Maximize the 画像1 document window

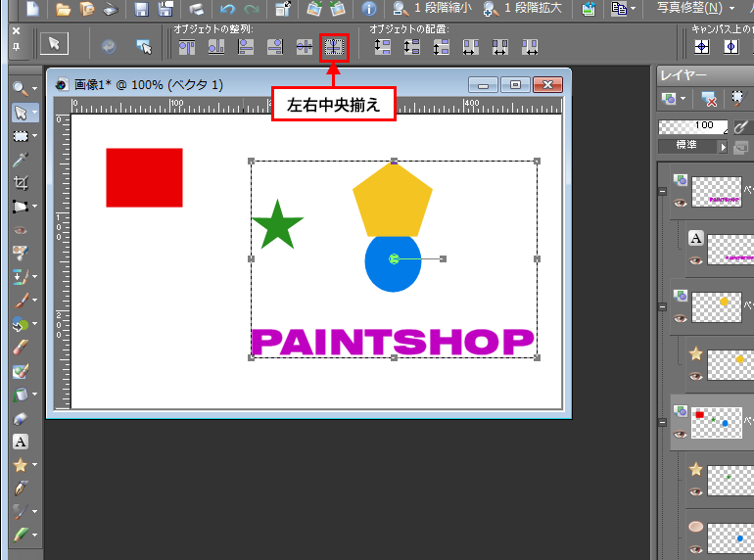pos(515,84)
